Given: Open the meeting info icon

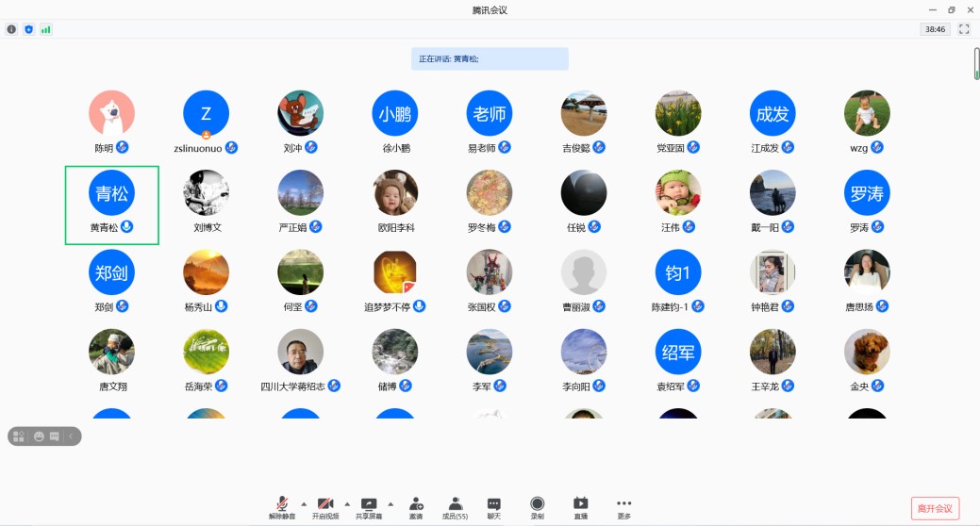Looking at the screenshot, I should (x=11, y=29).
